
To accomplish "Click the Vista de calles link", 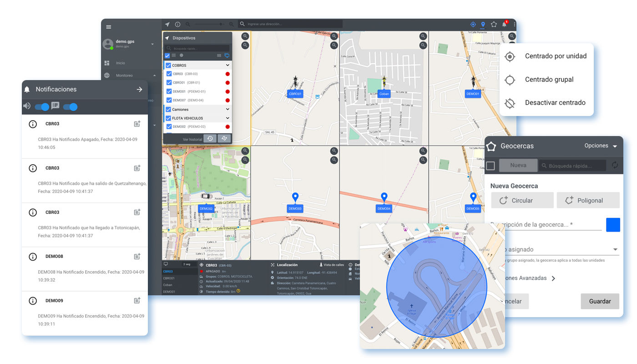I will point(332,265).
